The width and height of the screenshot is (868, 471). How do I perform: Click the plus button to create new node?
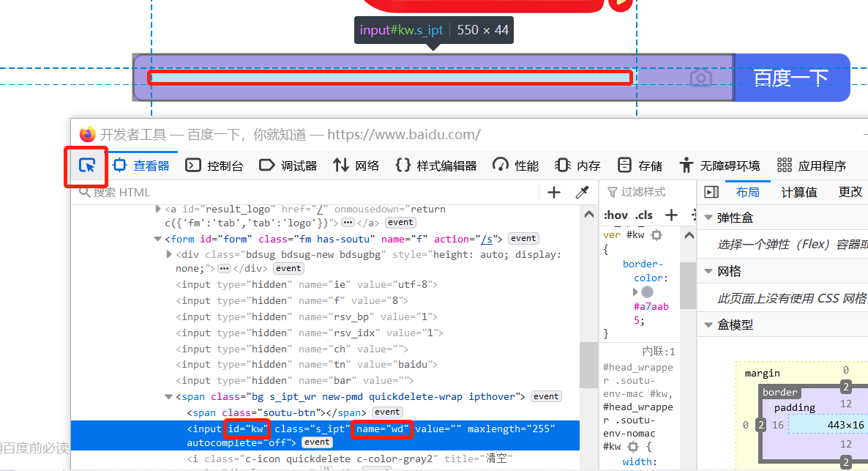coord(553,192)
